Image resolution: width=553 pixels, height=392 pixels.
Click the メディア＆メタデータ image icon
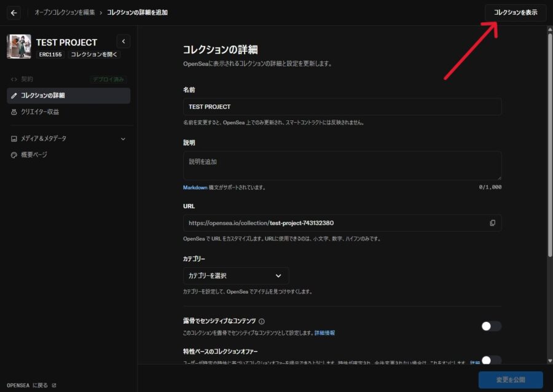pos(14,139)
